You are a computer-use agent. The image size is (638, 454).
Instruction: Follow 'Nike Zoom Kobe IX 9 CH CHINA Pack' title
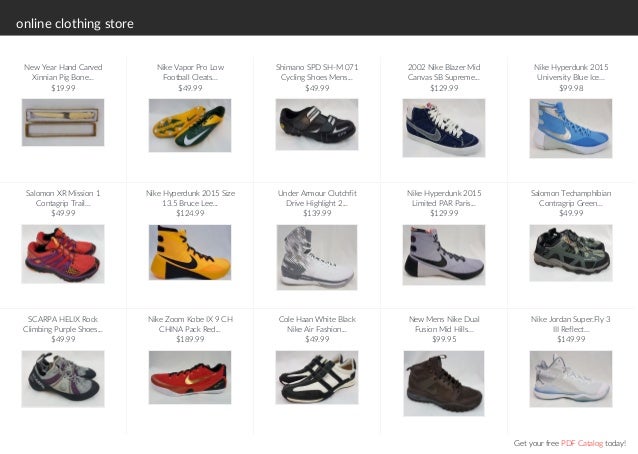190,324
